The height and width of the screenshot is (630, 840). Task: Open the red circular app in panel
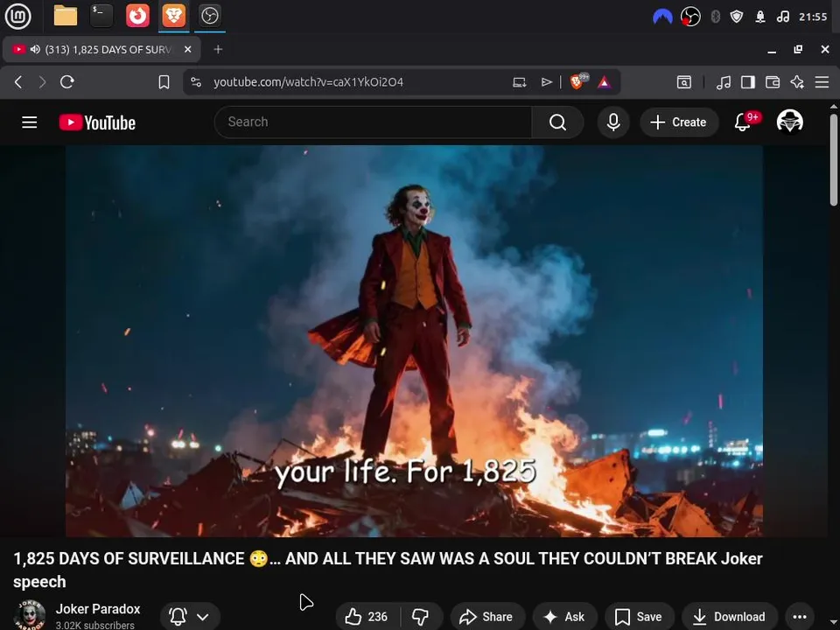[137, 16]
